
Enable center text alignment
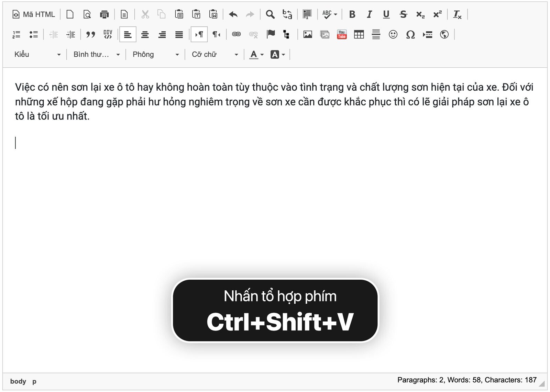(145, 34)
